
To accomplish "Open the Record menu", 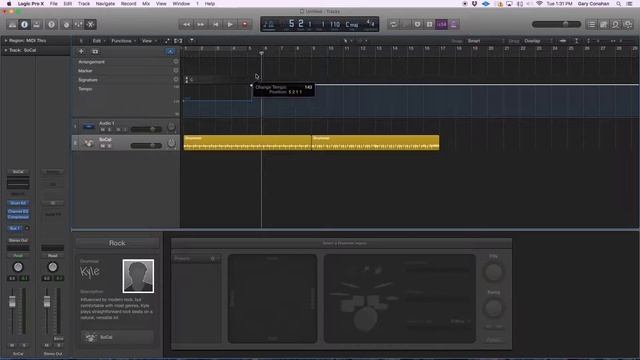I will coord(129,4).
